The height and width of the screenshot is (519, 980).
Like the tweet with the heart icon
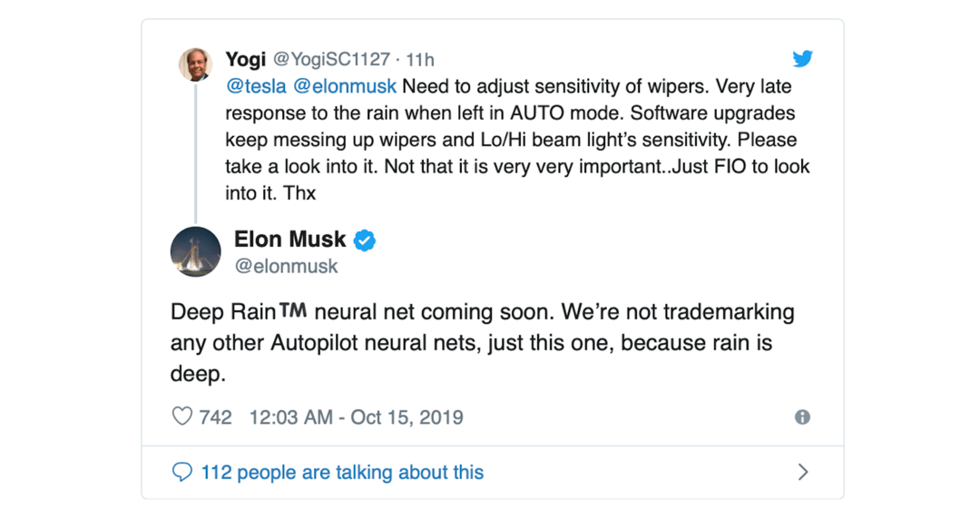click(x=181, y=416)
